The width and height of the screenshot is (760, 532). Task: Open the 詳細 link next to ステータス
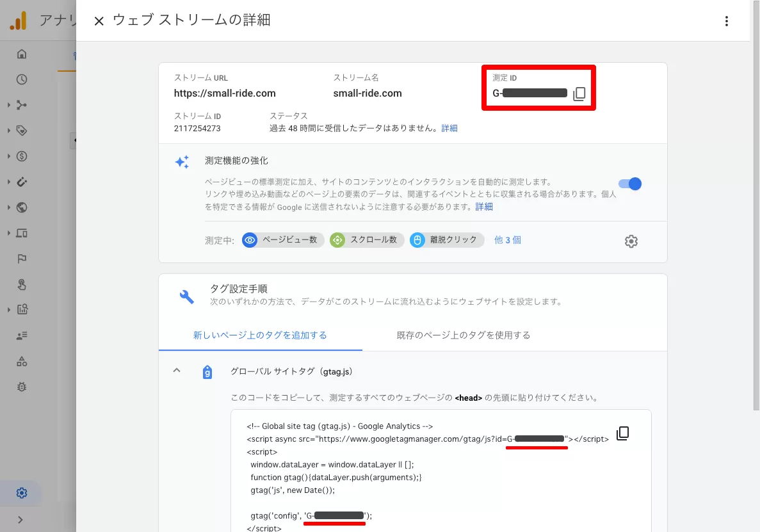coord(449,128)
